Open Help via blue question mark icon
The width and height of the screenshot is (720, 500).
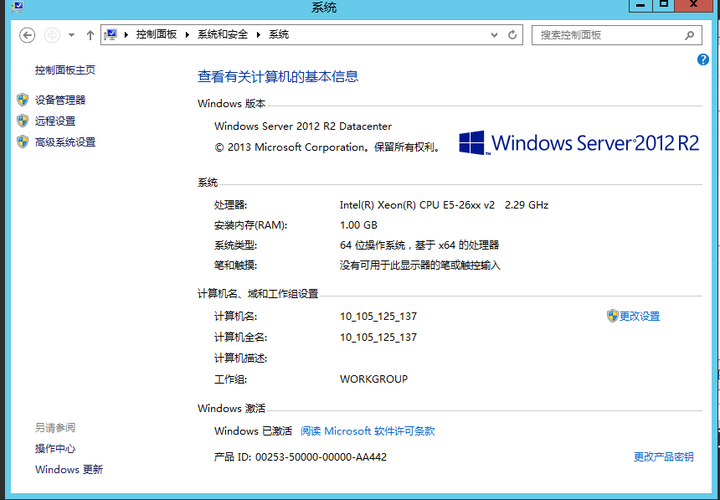[703, 60]
